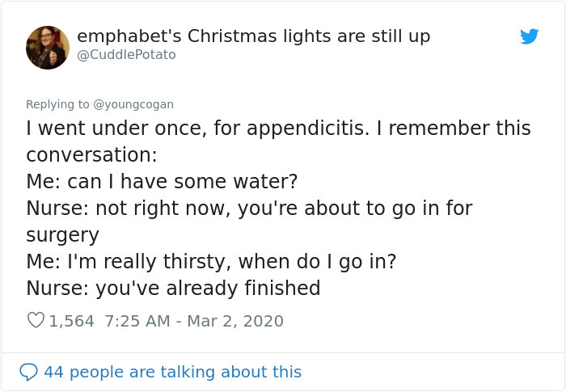Viewport: 566px width, 392px height.
Task: Visit the @CuddlePotato handle
Action: (x=126, y=55)
